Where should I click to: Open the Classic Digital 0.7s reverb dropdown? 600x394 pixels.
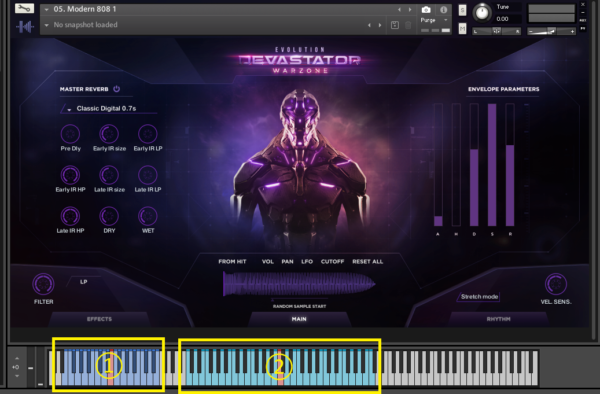coord(108,109)
